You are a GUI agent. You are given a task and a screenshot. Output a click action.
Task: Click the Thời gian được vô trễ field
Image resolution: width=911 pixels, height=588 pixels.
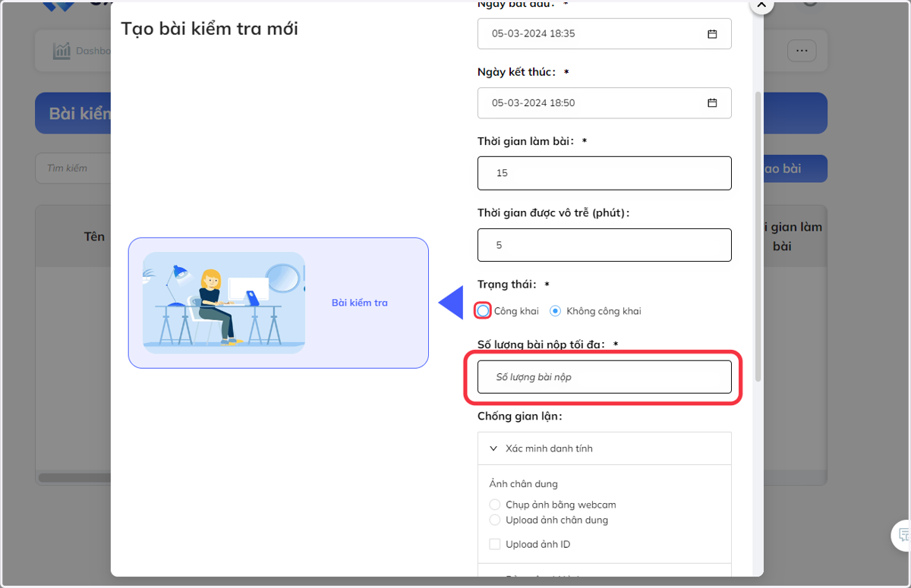604,245
